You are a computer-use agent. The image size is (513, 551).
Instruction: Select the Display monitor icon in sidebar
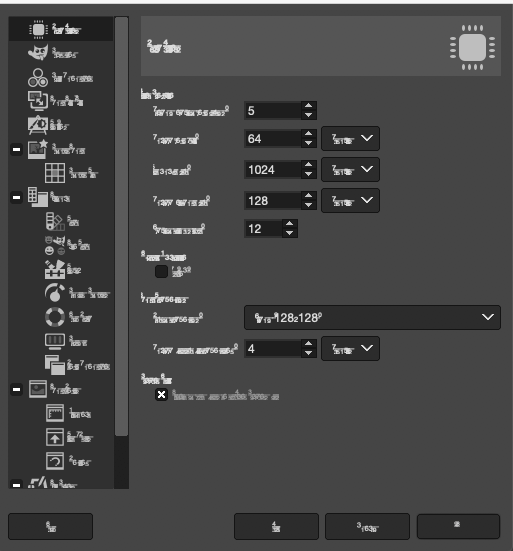55,341
